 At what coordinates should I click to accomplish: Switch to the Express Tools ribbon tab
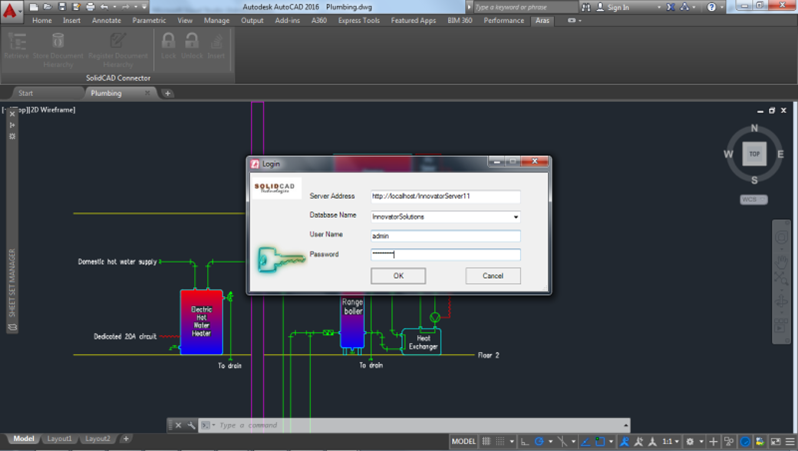tap(359, 20)
